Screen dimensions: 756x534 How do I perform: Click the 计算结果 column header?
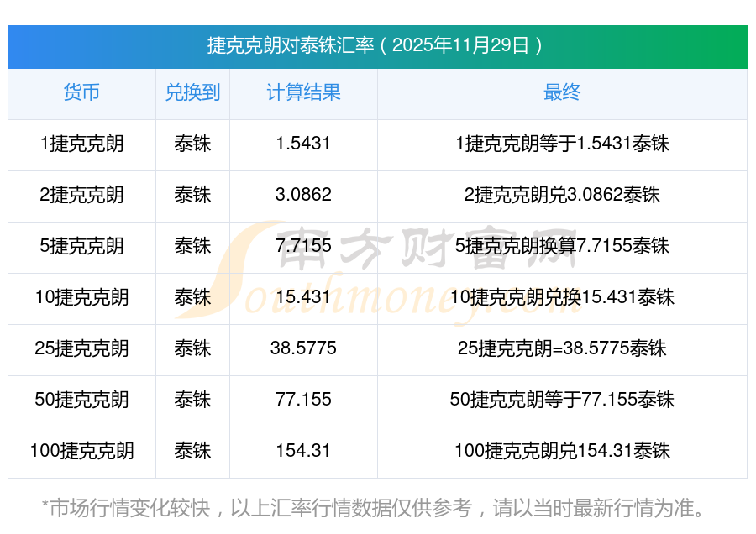click(303, 92)
